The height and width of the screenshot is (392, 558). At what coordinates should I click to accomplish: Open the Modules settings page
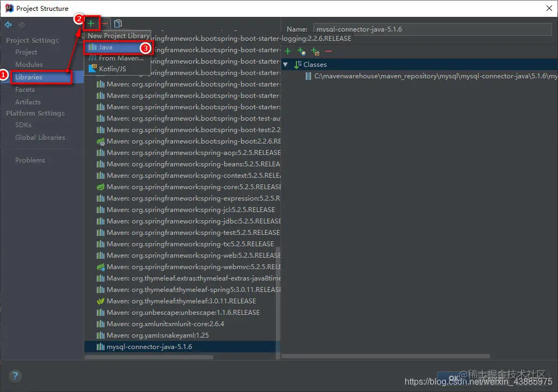pos(29,64)
